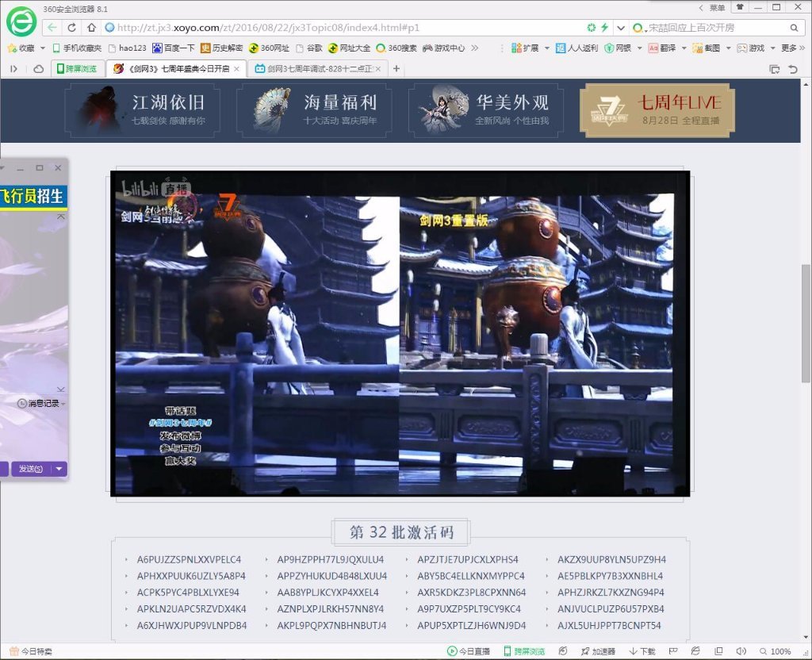
Task: Open the 江湖依旧 banner section
Action: pyautogui.click(x=143, y=112)
